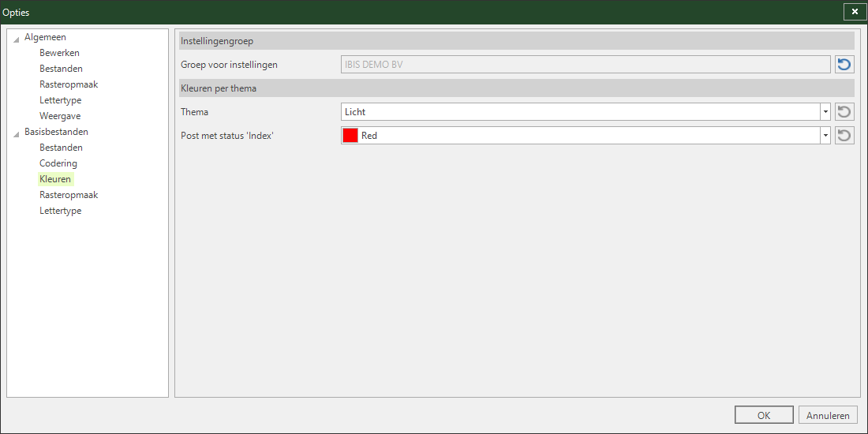Select Rasteropmaak under Basisbestanden
The height and width of the screenshot is (434, 868).
pyautogui.click(x=69, y=195)
